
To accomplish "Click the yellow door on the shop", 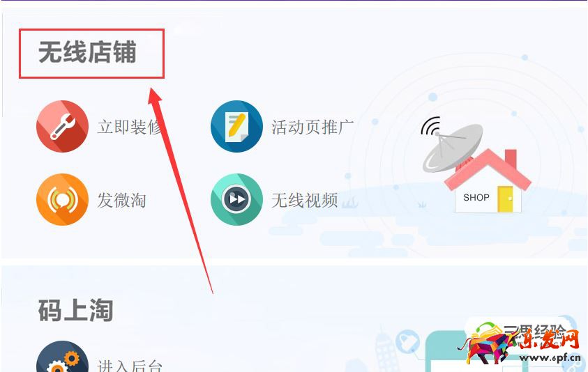I will tap(505, 199).
